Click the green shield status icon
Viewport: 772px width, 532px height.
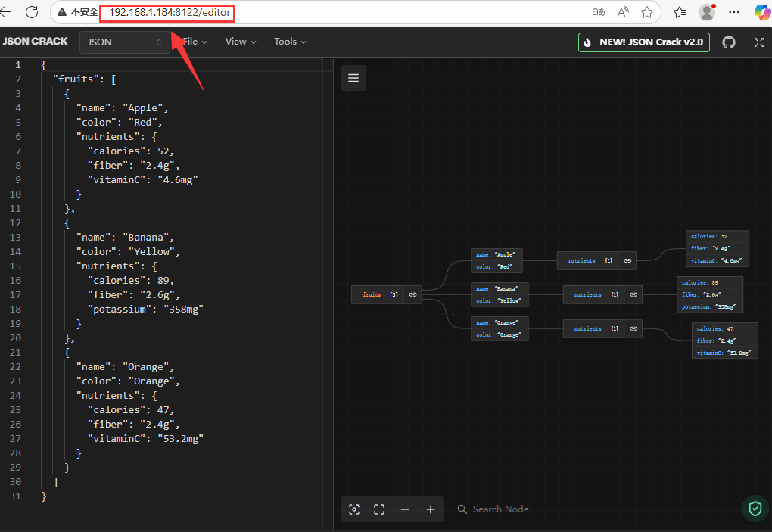coord(755,508)
